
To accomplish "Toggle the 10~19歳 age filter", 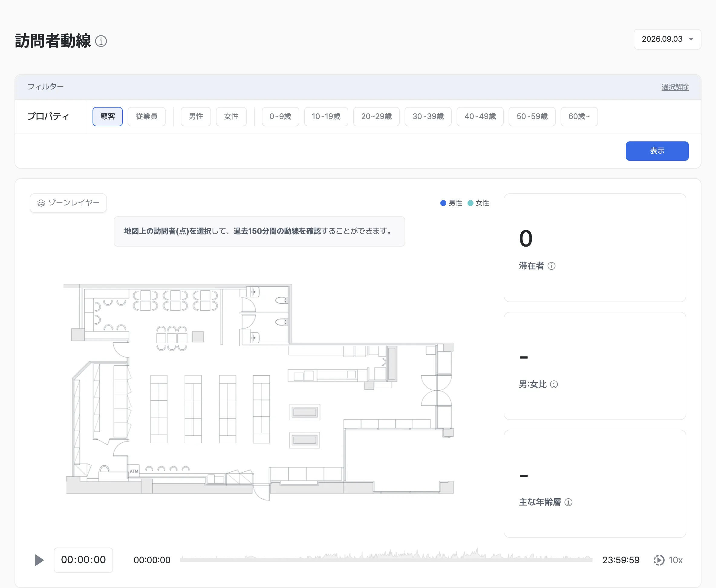I will tap(326, 117).
